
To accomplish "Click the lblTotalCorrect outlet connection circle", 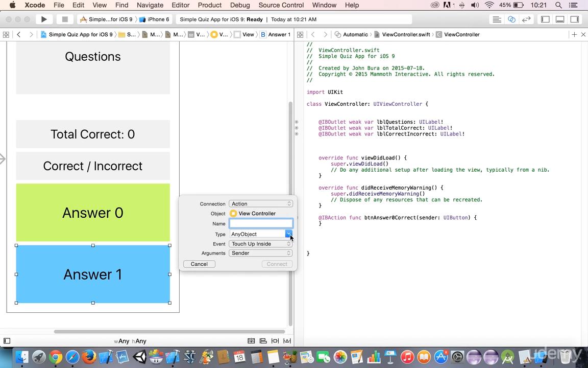I will click(x=296, y=128).
